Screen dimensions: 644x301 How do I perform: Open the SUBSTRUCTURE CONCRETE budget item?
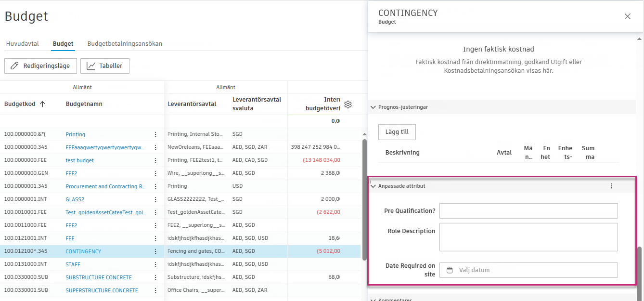click(98, 277)
